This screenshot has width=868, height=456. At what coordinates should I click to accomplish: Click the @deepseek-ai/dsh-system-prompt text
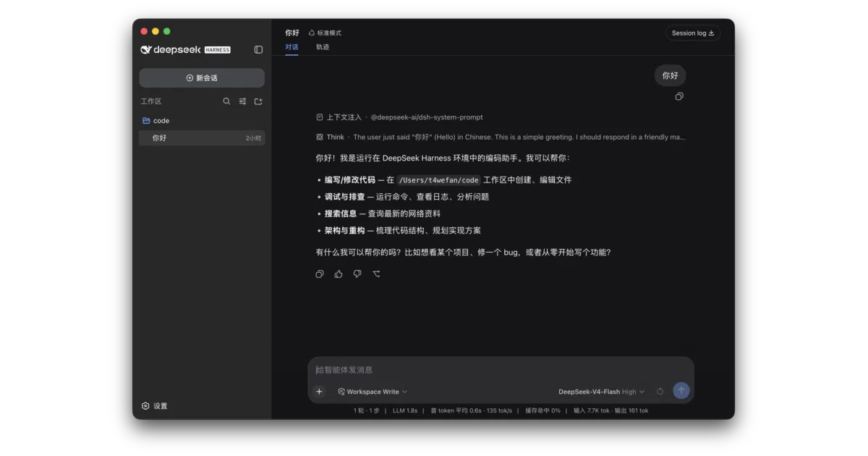pyautogui.click(x=427, y=117)
